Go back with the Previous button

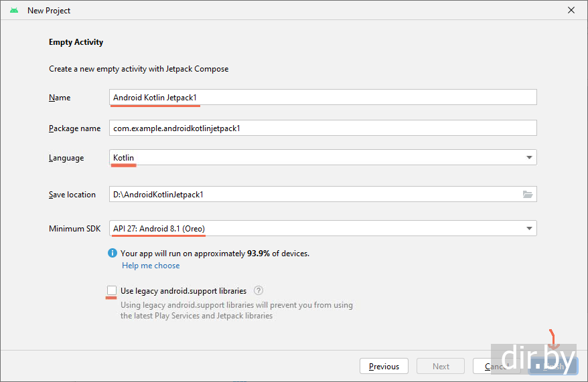click(x=384, y=366)
